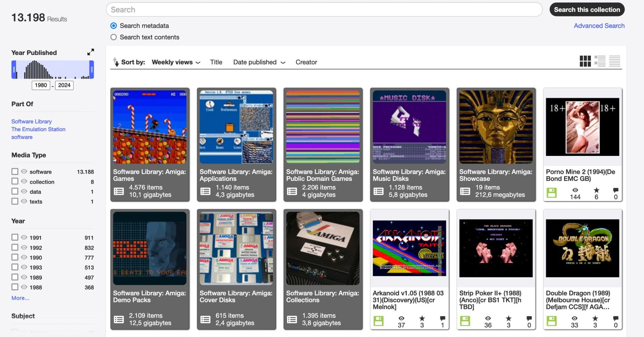Open the Weekly views sort dropdown
The width and height of the screenshot is (644, 337).
175,62
